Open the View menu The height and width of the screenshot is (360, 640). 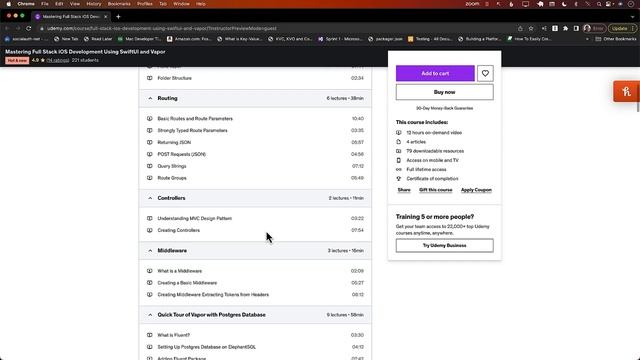tap(75, 4)
